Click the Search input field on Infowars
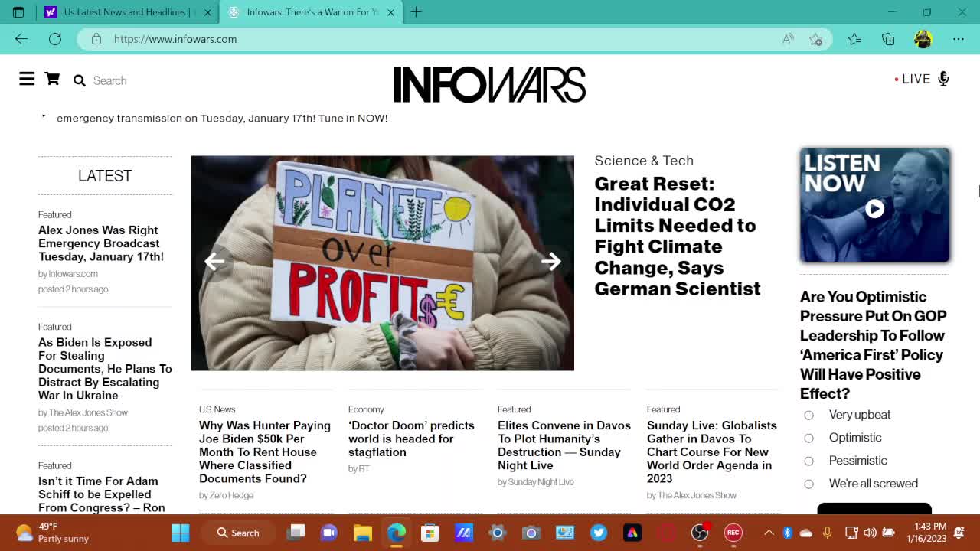Screen dimensions: 980x551 [x=110, y=80]
